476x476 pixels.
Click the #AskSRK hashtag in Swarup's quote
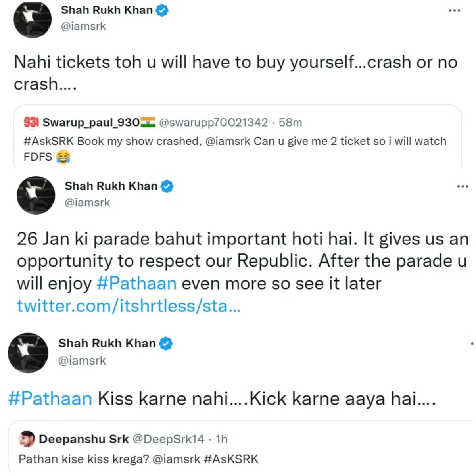pyautogui.click(x=48, y=141)
